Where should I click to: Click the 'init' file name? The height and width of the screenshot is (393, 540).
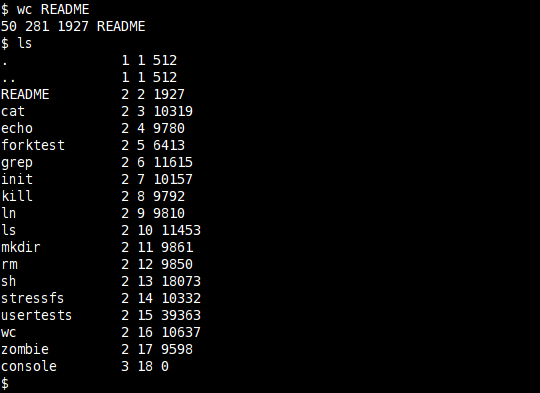17,179
